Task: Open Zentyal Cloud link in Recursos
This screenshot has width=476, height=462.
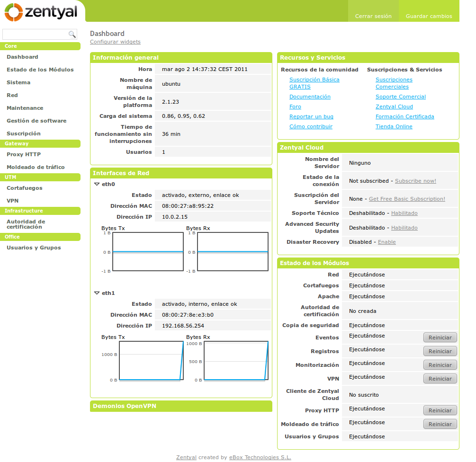Action: [x=394, y=107]
